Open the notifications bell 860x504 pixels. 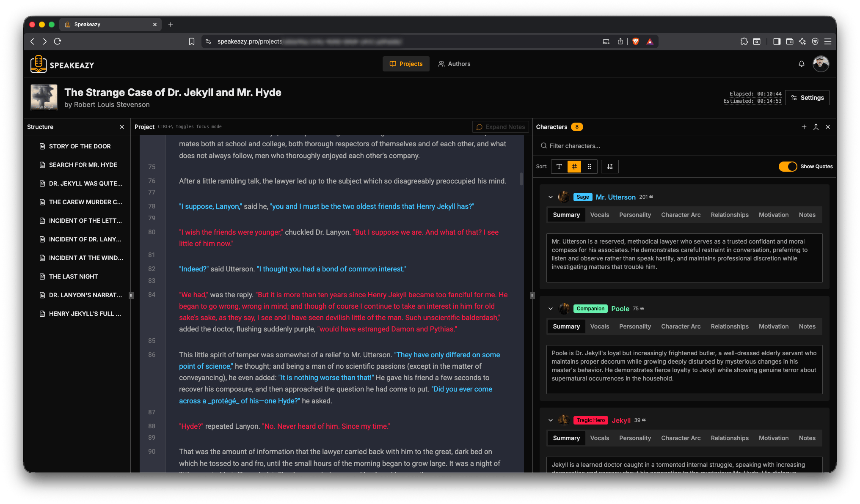[x=801, y=64]
